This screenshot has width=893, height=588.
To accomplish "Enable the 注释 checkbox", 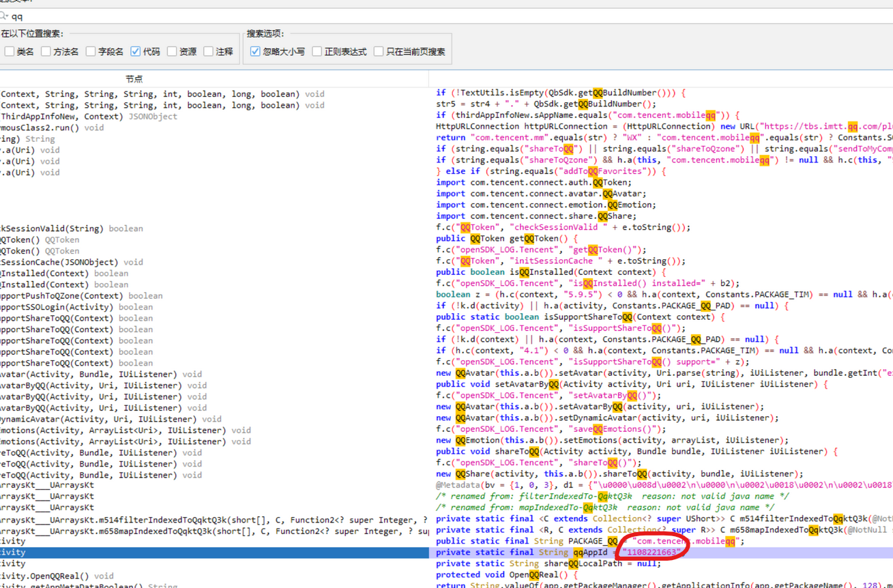I will [x=208, y=51].
